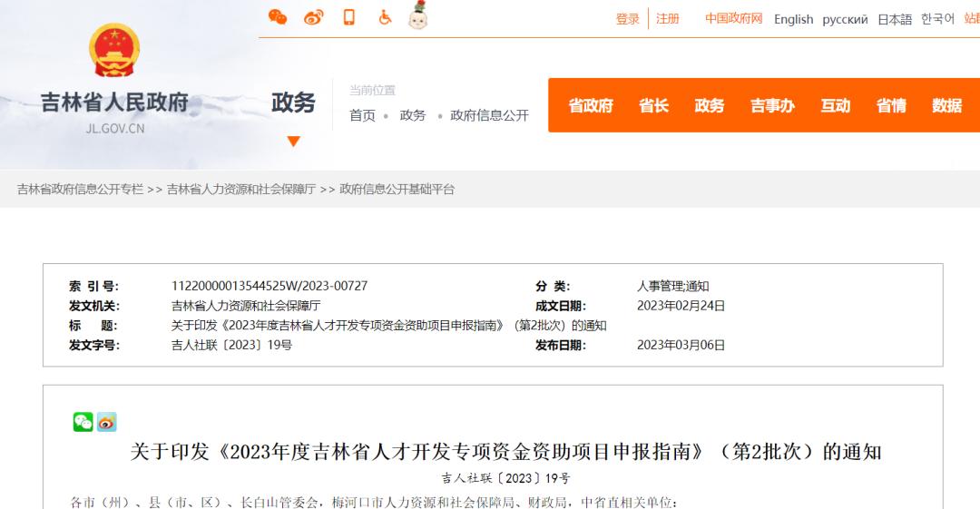This screenshot has width=980, height=509.
Task: Select the category value 人事管理;通知
Action: point(672,286)
